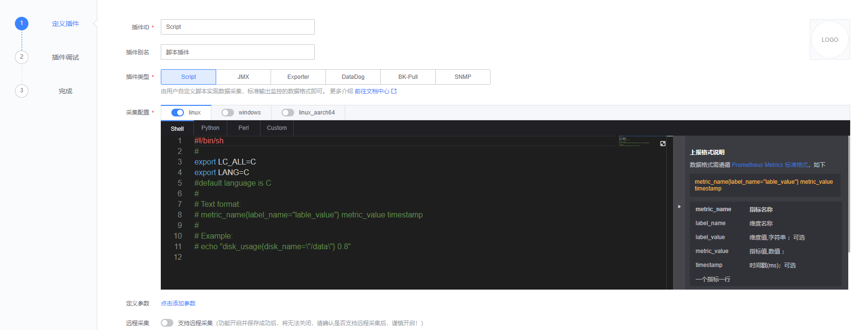The image size is (868, 330).
Task: Click code line 1 '#!/bin/sh'
Action: (x=209, y=140)
